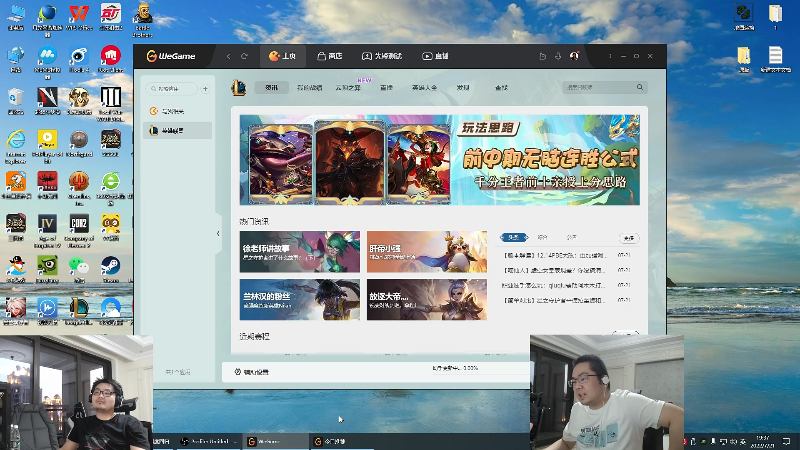The image size is (800, 450).
Task: Open Company of Heroes 2 shortcut
Action: point(79,231)
